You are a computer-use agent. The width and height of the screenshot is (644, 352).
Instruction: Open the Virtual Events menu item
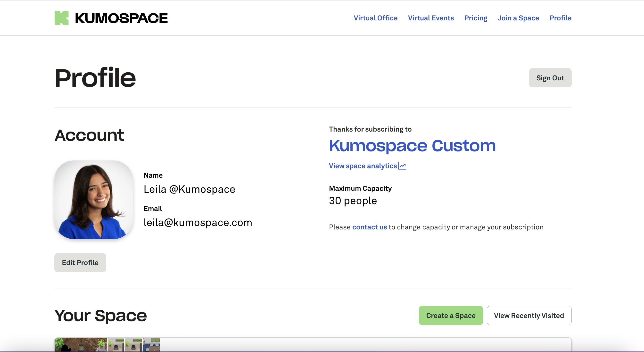[431, 18]
